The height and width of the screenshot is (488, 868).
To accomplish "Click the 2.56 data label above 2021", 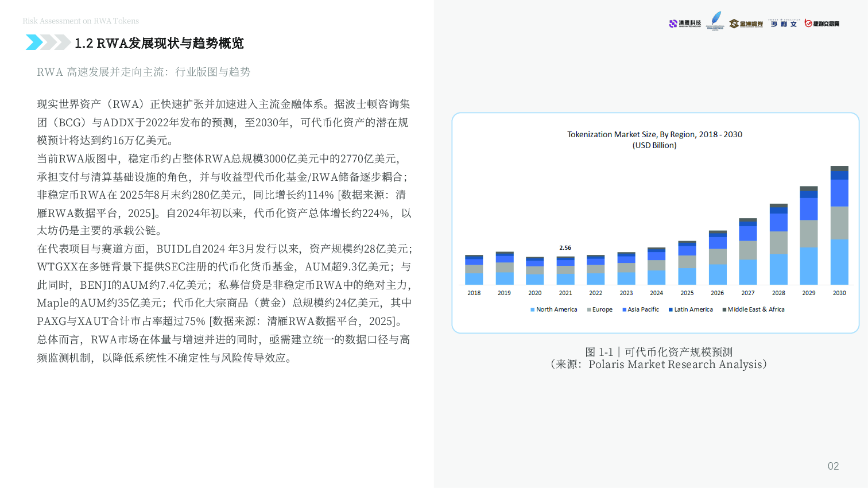I will [x=565, y=248].
